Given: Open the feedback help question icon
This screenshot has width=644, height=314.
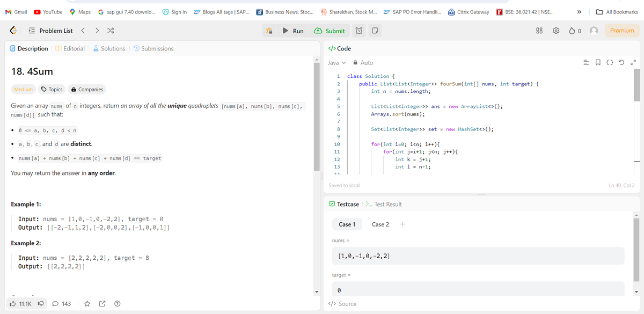Looking at the screenshot, I should (x=117, y=304).
